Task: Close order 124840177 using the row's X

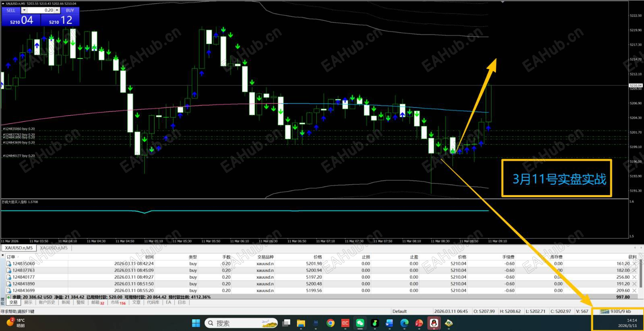Action: [635, 277]
